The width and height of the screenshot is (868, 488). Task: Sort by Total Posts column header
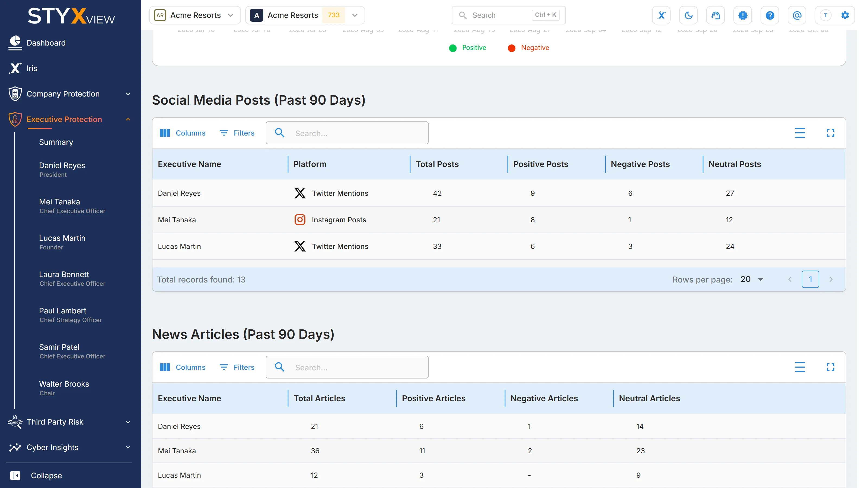(437, 164)
